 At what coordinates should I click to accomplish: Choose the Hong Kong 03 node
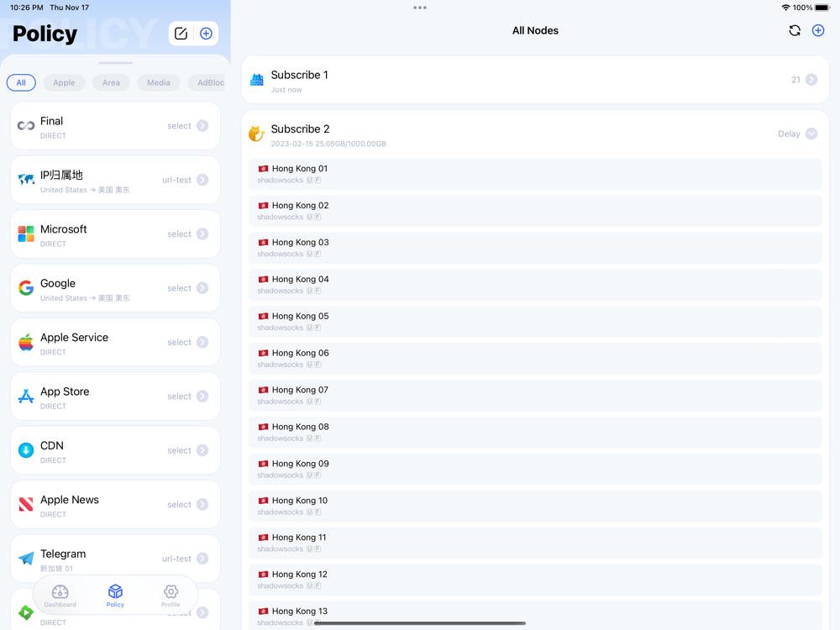coord(534,248)
